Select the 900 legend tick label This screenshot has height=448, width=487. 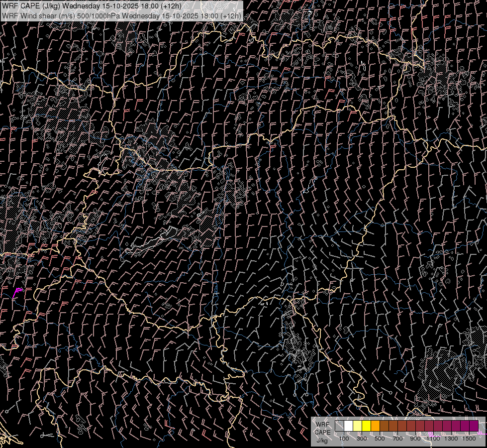415,439
